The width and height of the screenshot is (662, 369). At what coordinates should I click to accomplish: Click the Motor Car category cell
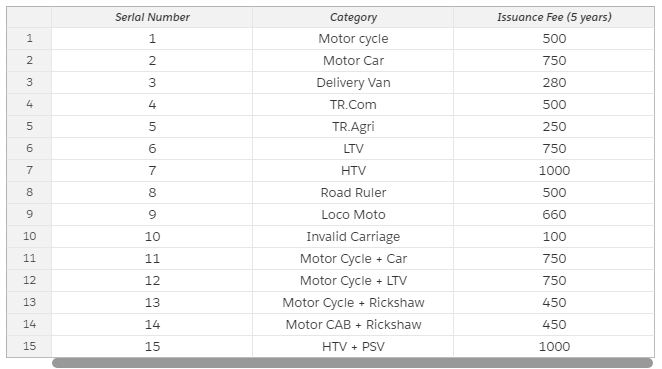pos(353,61)
